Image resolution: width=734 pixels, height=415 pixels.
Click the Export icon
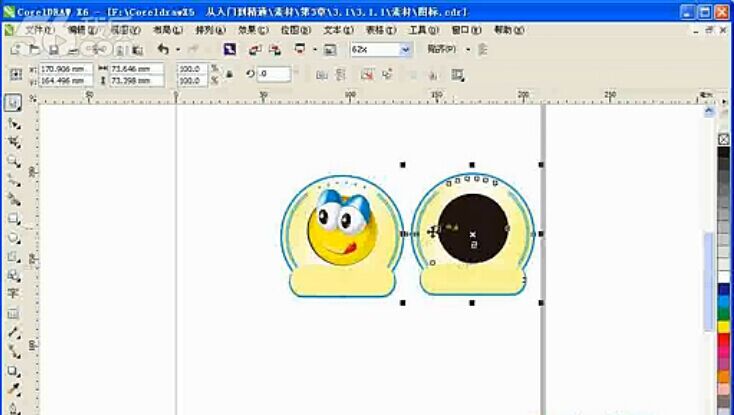click(x=275, y=49)
